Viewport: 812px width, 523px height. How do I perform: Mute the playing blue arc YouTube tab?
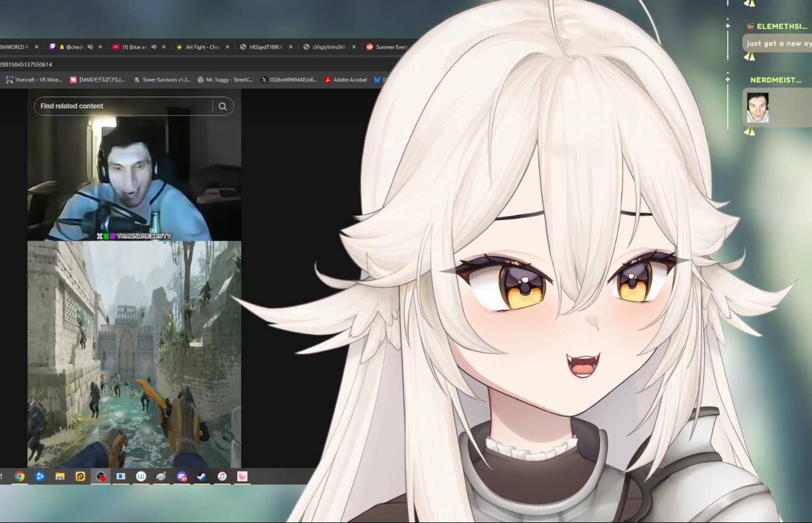click(153, 47)
